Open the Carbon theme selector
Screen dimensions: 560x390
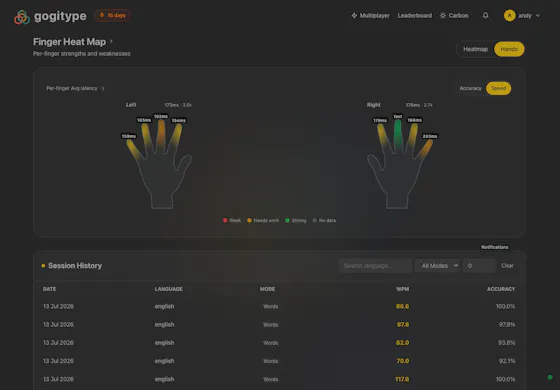point(454,16)
